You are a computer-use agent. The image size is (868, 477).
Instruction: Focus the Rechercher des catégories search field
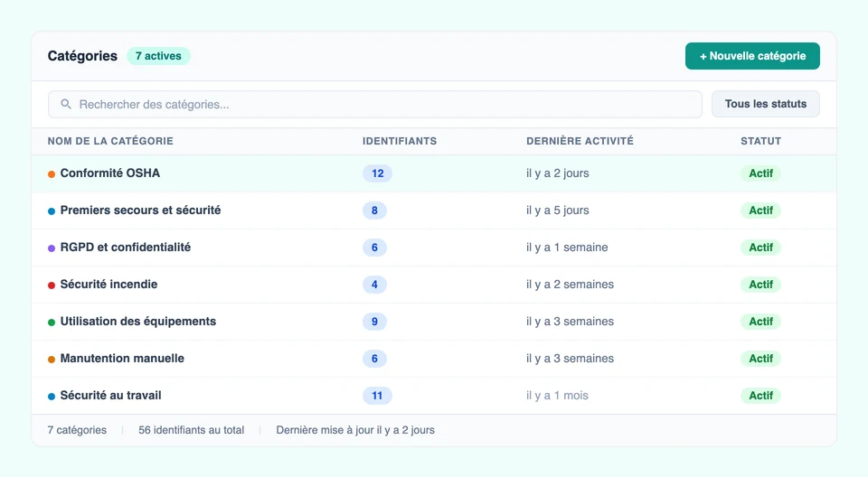374,105
